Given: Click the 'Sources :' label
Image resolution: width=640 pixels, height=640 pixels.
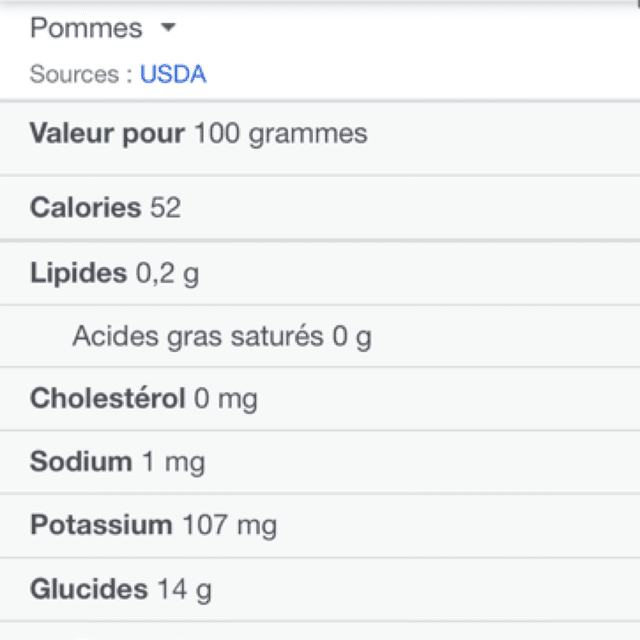Looking at the screenshot, I should (81, 74).
